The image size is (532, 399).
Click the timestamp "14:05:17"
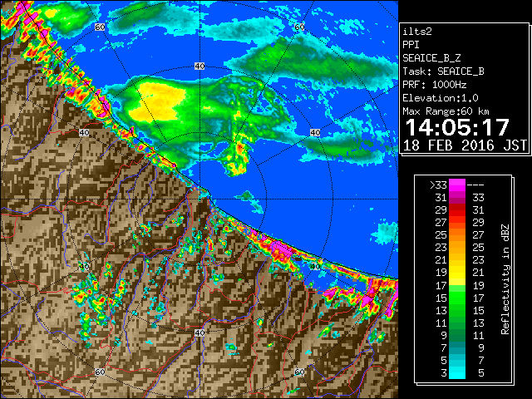click(457, 127)
